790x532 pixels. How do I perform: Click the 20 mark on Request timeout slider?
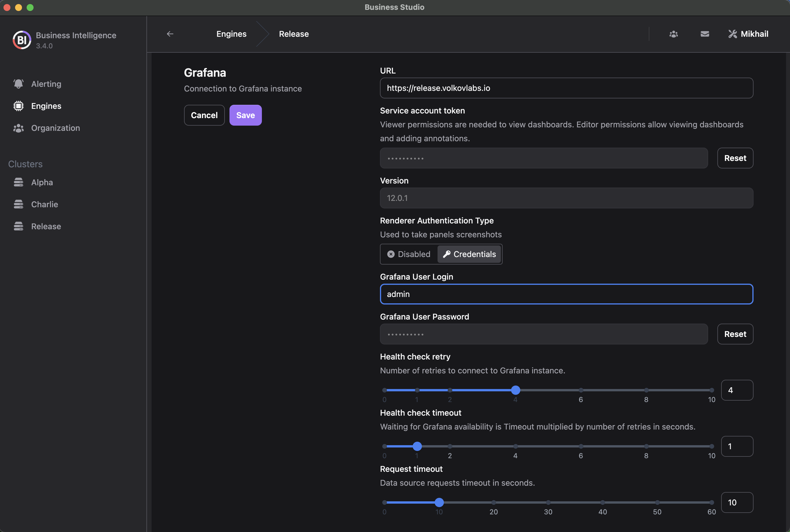(x=494, y=512)
